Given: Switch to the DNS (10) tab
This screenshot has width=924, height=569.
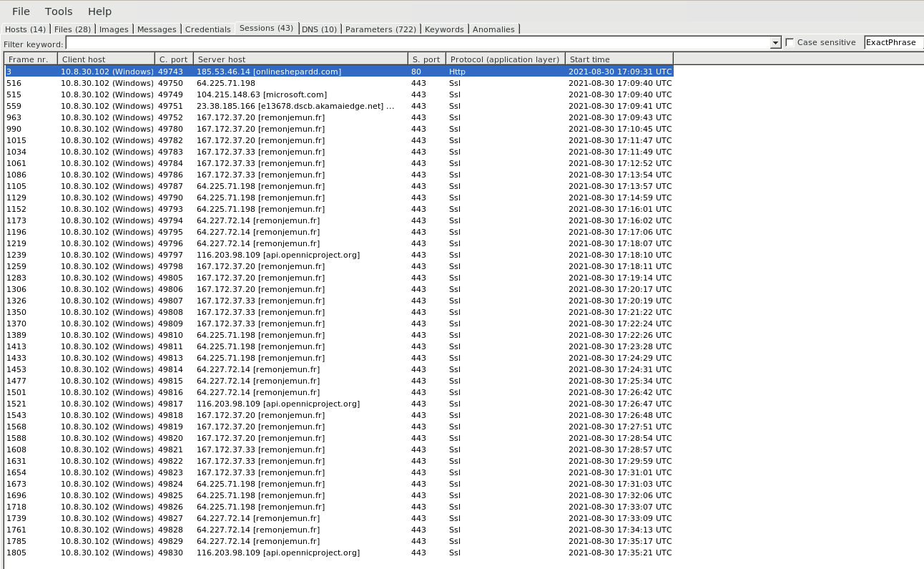Looking at the screenshot, I should pyautogui.click(x=319, y=29).
